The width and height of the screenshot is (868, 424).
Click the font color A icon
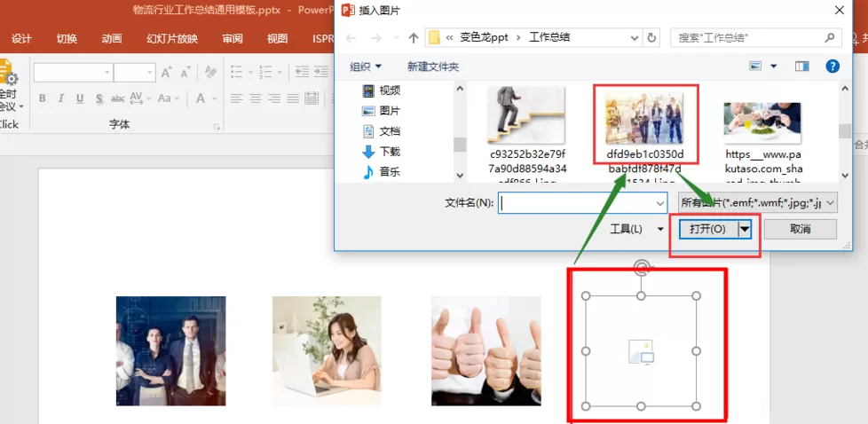201,98
